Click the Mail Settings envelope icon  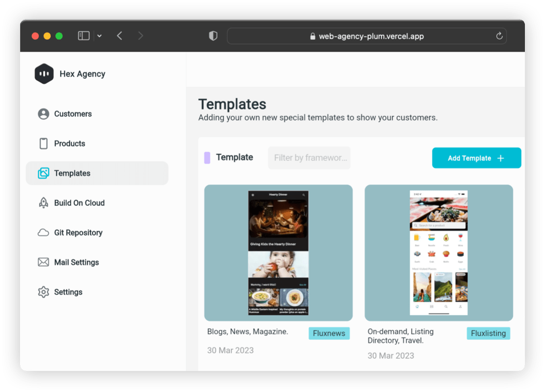tap(44, 262)
